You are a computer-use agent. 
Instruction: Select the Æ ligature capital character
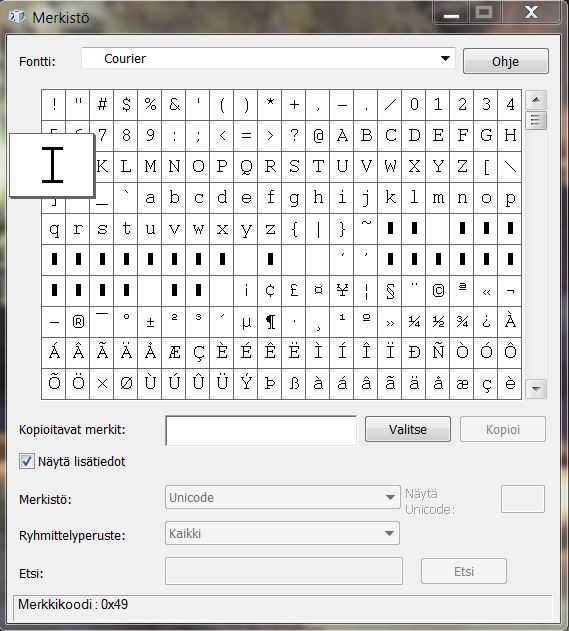tap(174, 353)
